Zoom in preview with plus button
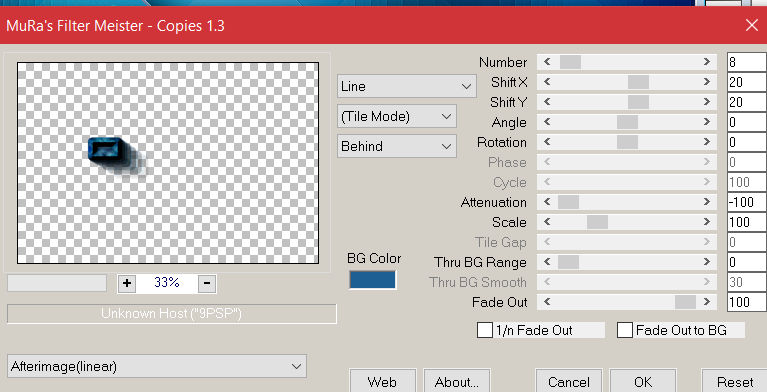Screen dimensions: 767x392 [x=127, y=283]
